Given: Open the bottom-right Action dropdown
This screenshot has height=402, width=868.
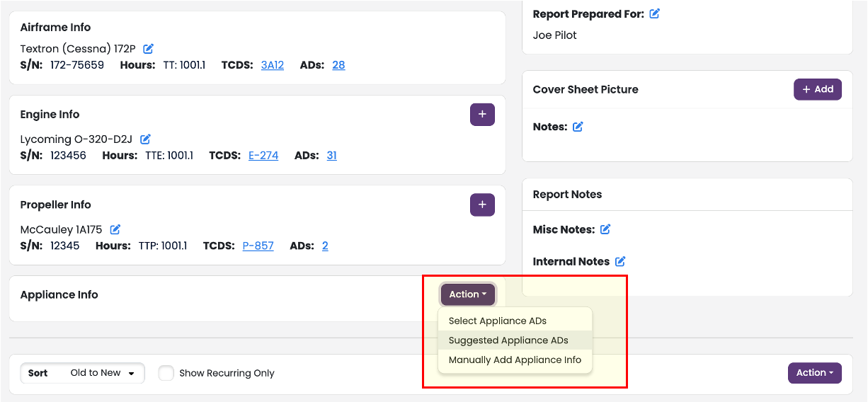Looking at the screenshot, I should (x=814, y=373).
